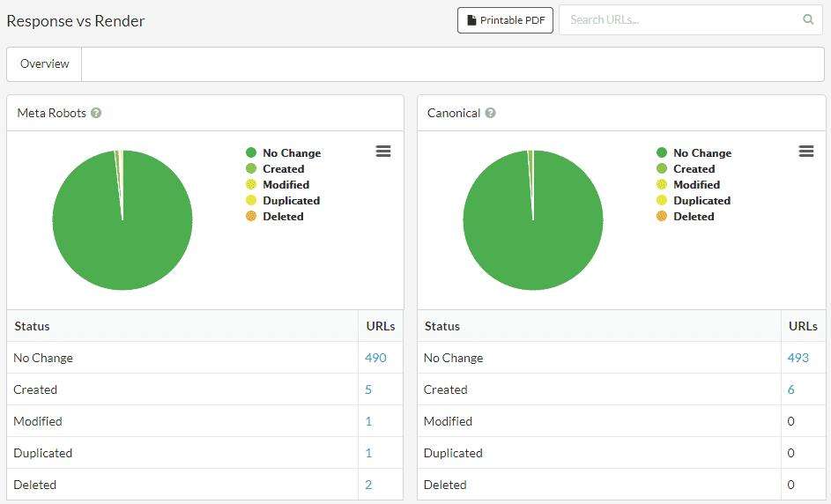
Task: Open Canonical help question icon
Action: (x=490, y=113)
